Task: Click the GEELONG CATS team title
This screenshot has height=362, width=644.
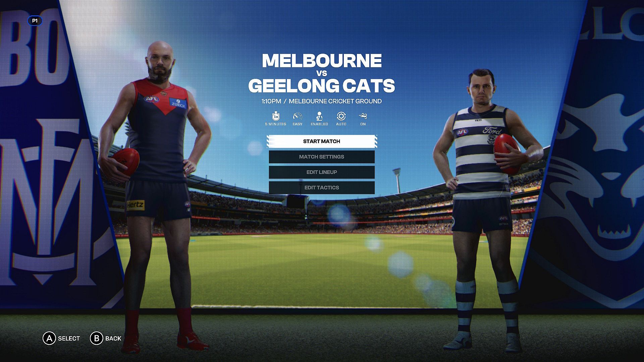Action: (322, 86)
